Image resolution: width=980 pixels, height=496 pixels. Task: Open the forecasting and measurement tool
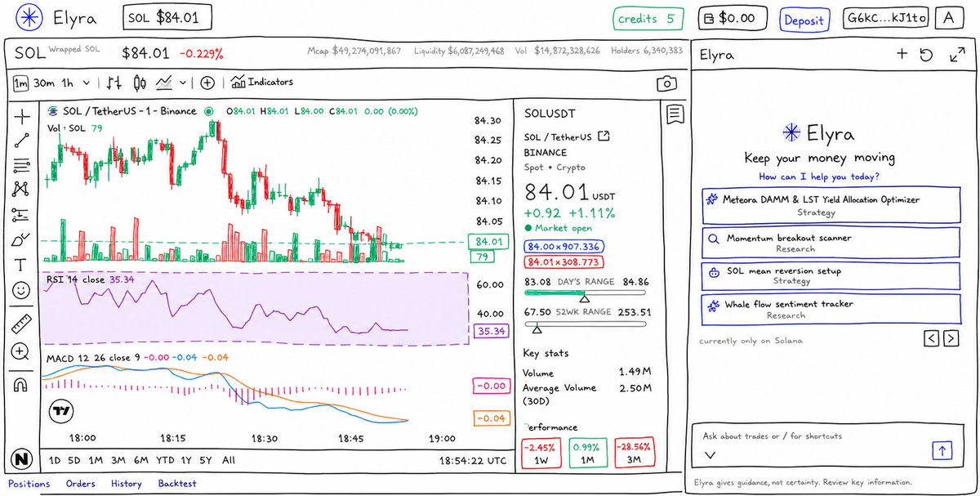click(21, 215)
